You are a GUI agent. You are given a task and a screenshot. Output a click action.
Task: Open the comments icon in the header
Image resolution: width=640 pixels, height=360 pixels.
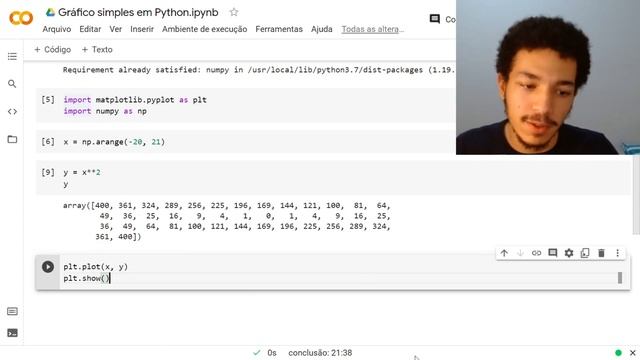click(435, 19)
